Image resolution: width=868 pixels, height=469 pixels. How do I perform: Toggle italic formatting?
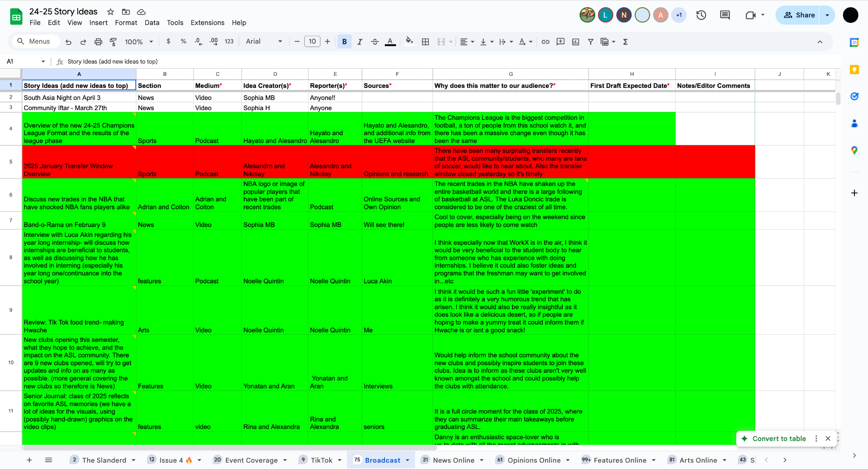pyautogui.click(x=359, y=42)
